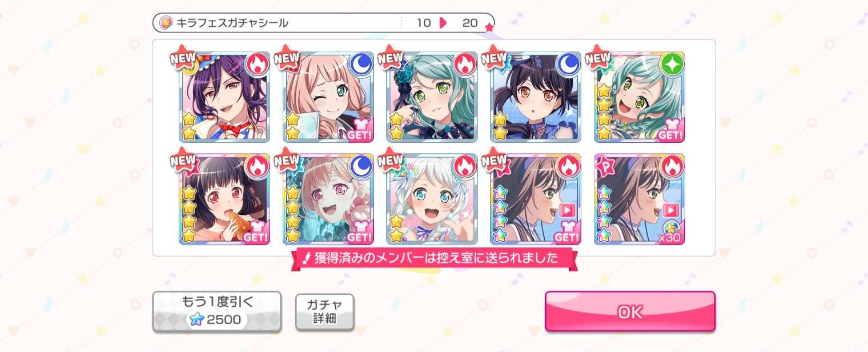Click the pink OK button
This screenshot has width=868, height=352.
(630, 311)
